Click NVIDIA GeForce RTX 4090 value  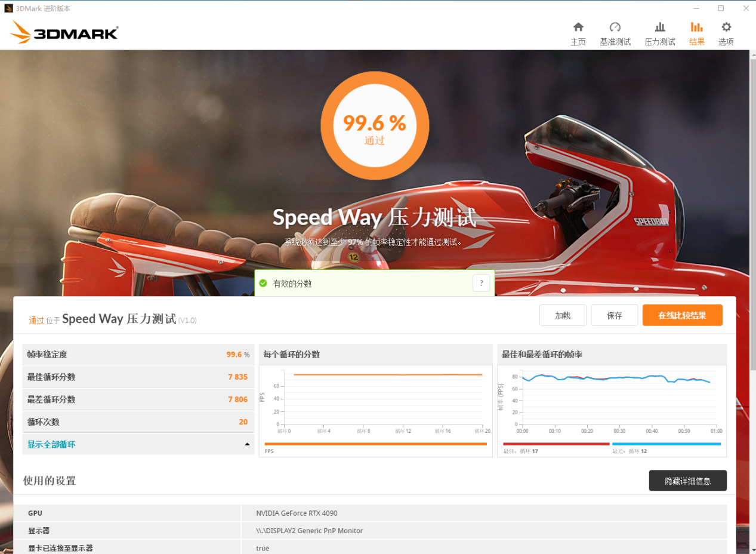pyautogui.click(x=297, y=513)
